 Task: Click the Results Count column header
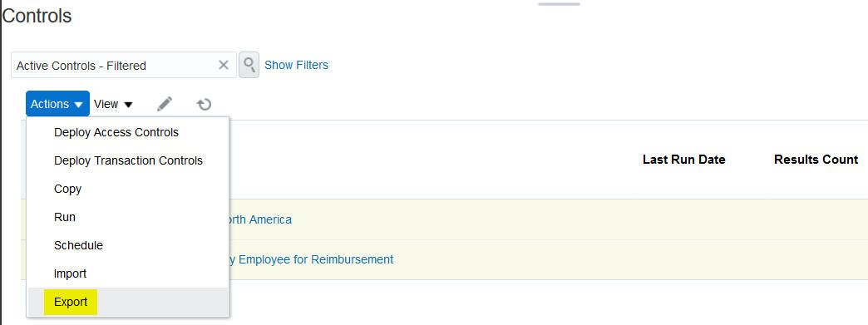[x=816, y=160]
